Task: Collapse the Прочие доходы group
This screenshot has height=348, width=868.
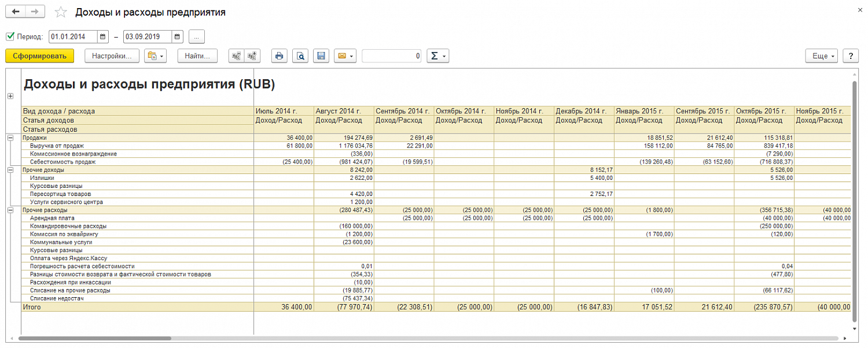Action: tap(10, 170)
